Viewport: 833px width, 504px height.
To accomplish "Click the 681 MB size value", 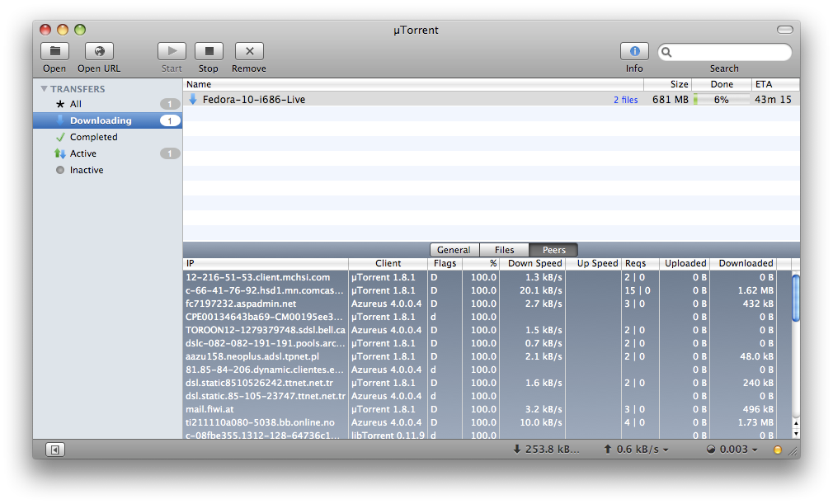I will 671,99.
